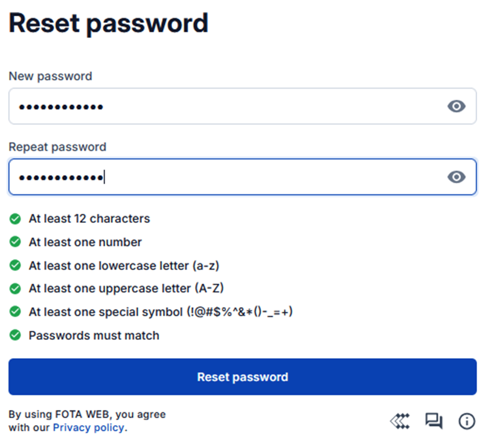491x448 pixels.
Task: Click the 'By using FOTA WEB' text
Action: [87, 415]
